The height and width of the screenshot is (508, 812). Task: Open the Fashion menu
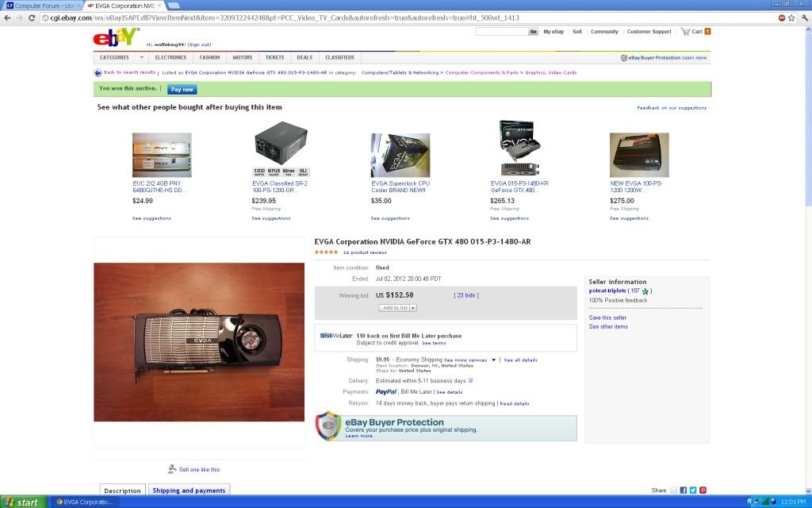click(209, 57)
